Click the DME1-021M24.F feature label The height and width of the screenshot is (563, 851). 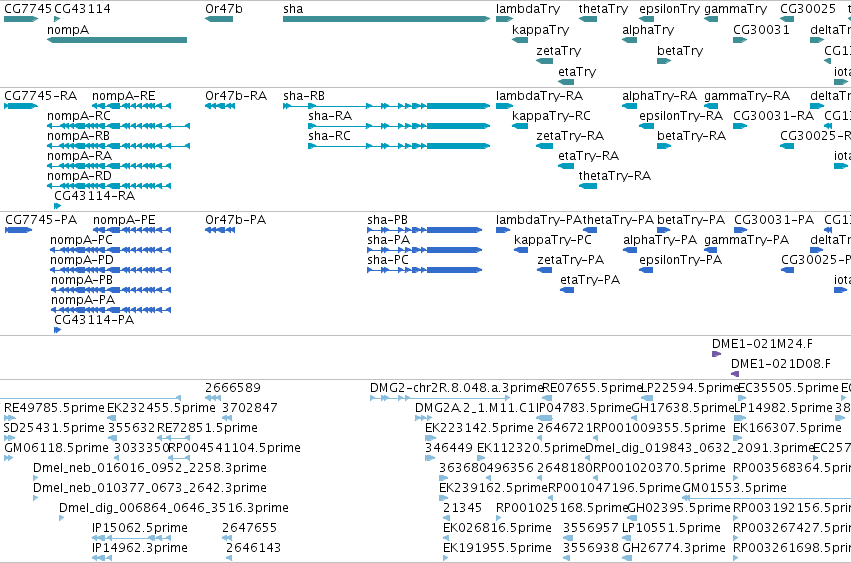pos(763,344)
